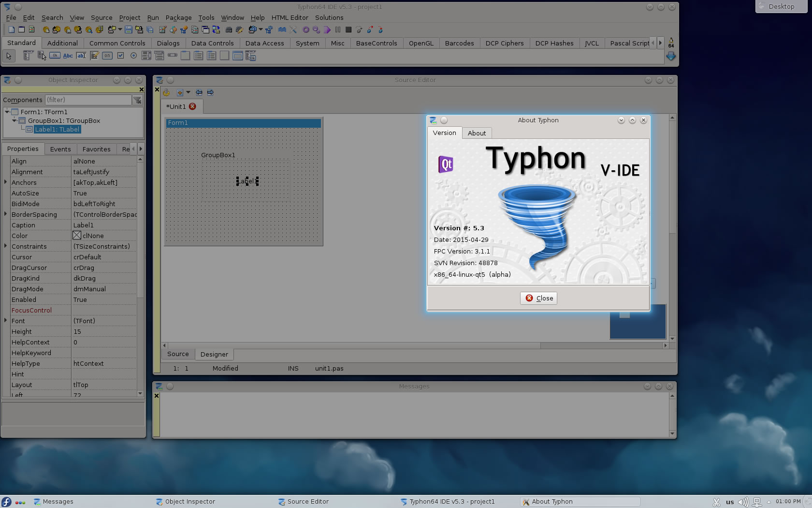Viewport: 812px width, 508px height.
Task: Open the Package menu
Action: tap(178, 17)
